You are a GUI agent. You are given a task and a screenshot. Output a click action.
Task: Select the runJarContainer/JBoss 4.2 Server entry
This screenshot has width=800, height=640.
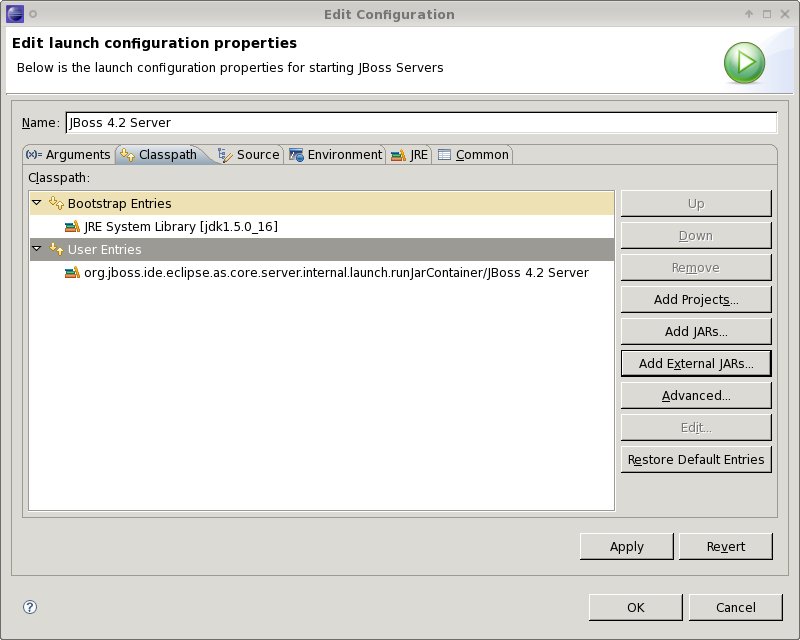click(322, 273)
